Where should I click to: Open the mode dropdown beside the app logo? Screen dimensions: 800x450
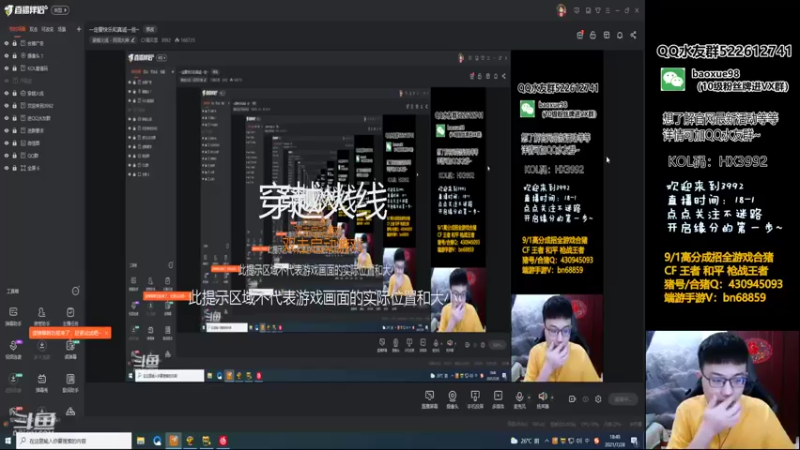click(x=60, y=10)
